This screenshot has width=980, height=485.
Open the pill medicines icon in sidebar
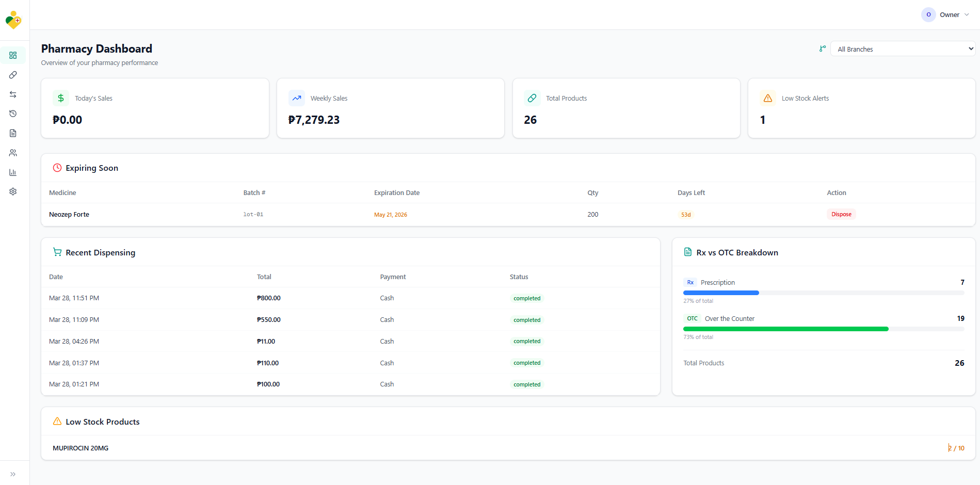coord(13,75)
